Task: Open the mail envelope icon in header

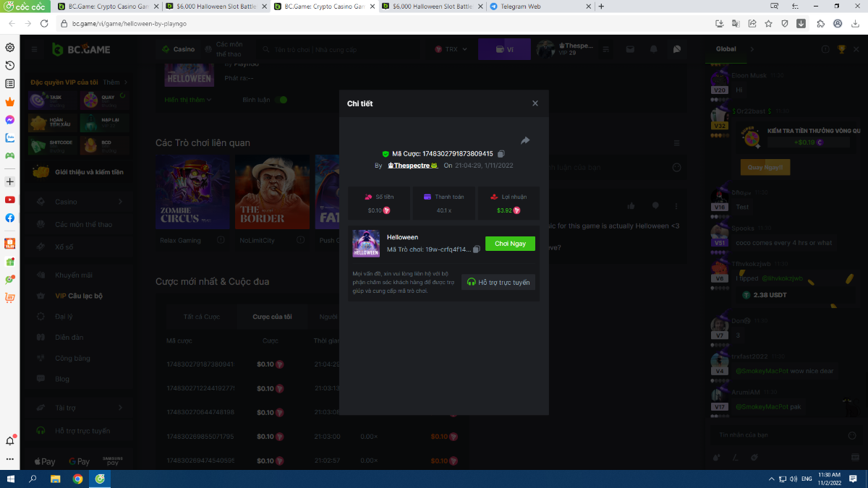Action: [631, 49]
